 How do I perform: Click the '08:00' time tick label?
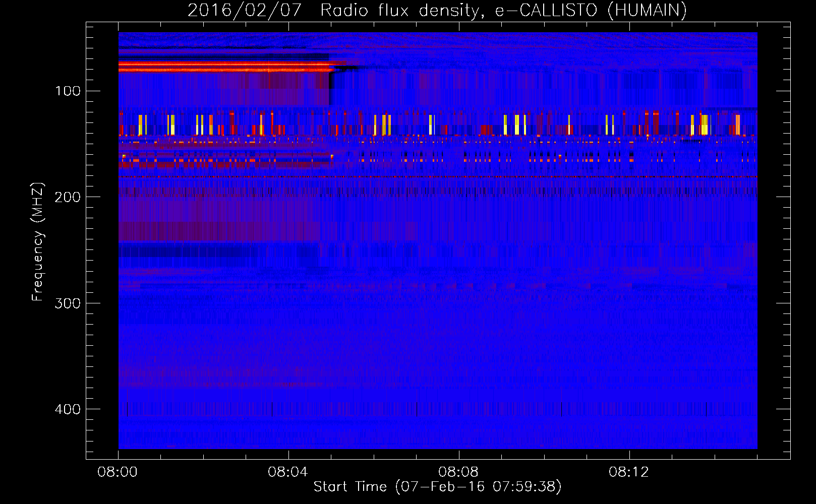118,472
